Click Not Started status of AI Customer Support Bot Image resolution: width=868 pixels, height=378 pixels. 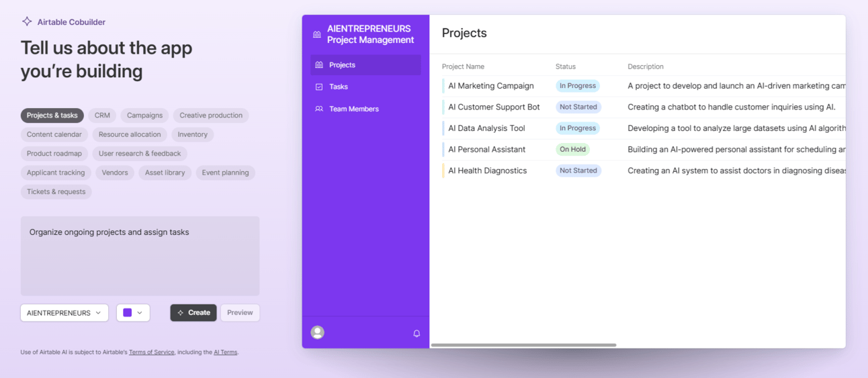coord(578,107)
